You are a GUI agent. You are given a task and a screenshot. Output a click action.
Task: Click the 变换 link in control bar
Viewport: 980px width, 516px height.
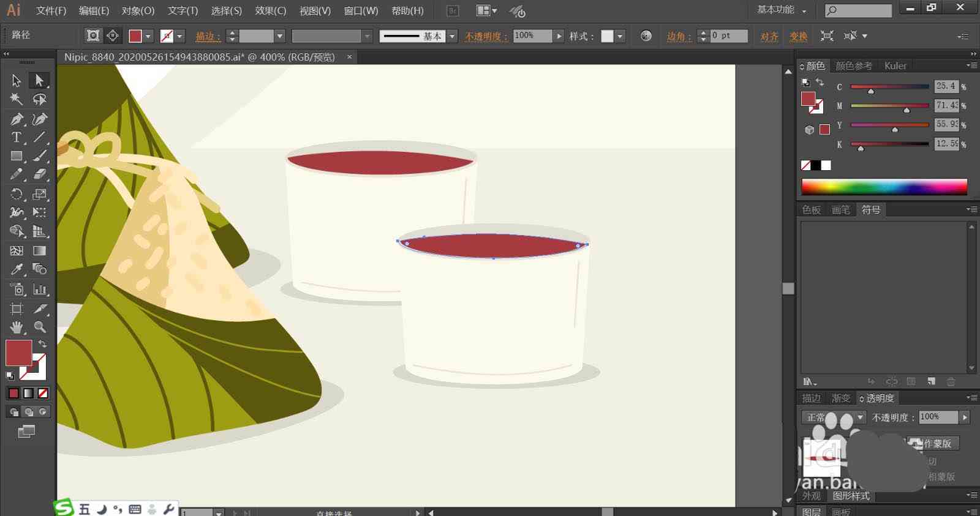pyautogui.click(x=798, y=37)
